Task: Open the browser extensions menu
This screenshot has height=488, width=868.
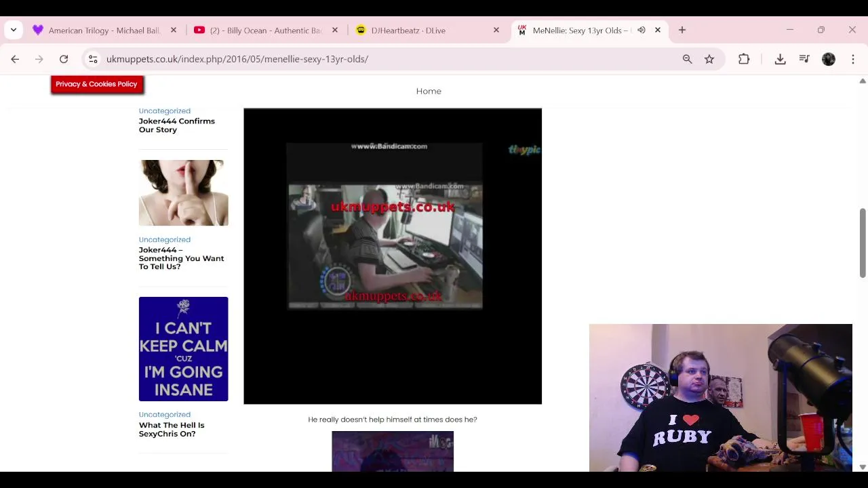Action: (744, 59)
